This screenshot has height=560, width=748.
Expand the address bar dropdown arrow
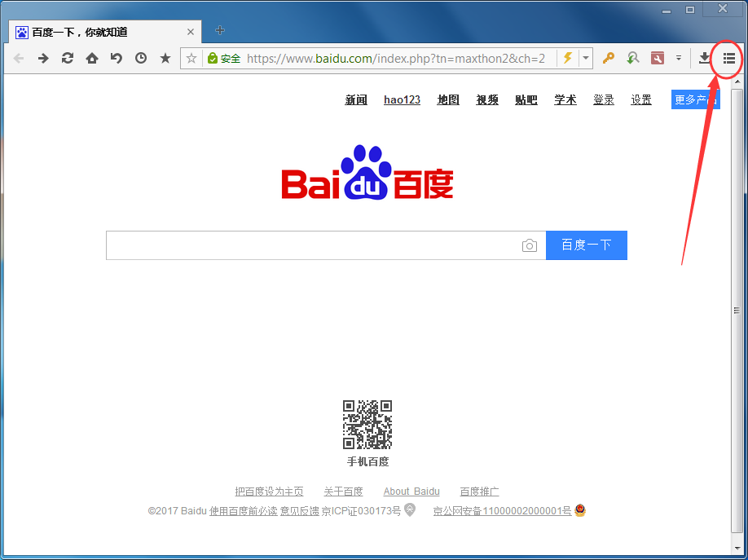585,59
